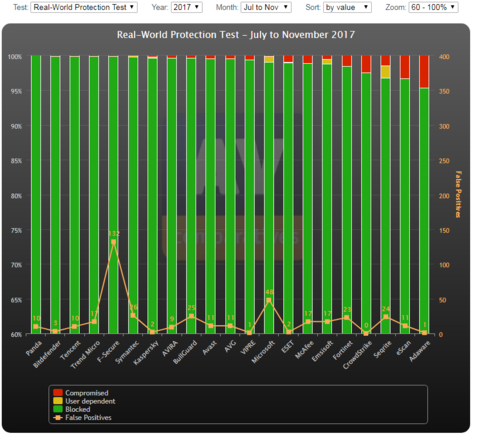Expand the Zoom 60 - 100% dropdown
The width and height of the screenshot is (500, 434).
point(433,7)
